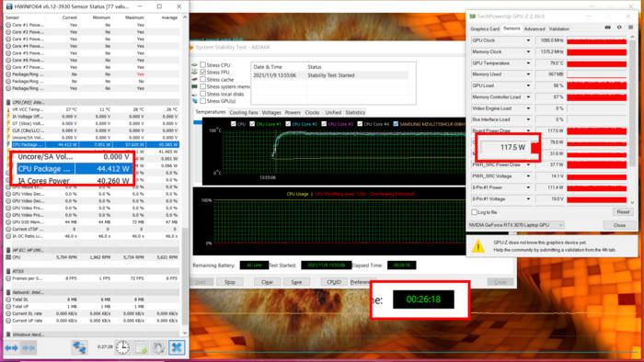Open Bus Interface Load dropdown

point(528,119)
